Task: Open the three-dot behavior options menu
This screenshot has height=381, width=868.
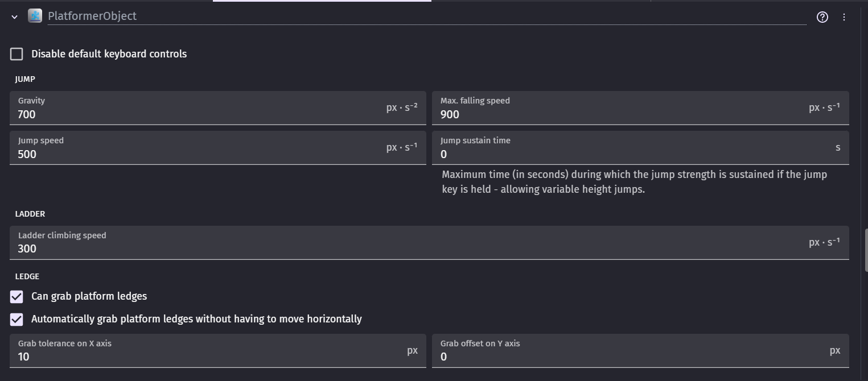Action: coord(844,17)
